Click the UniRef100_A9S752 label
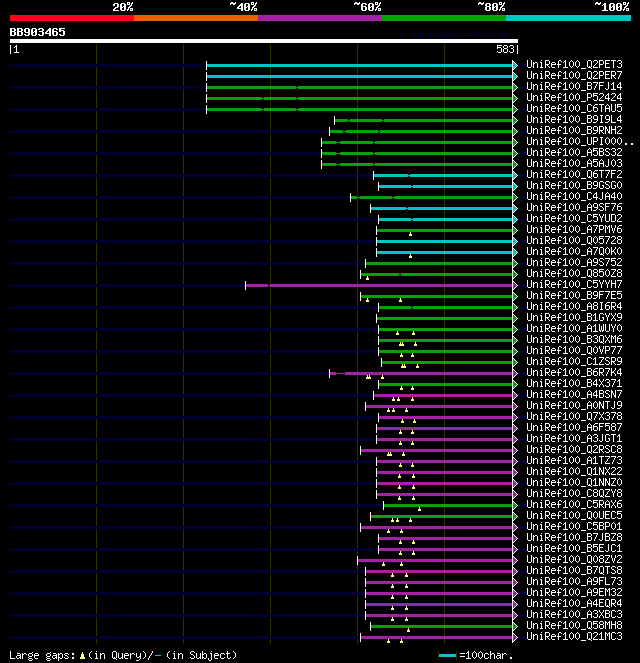Screen dimensions: 640x663 574,262
